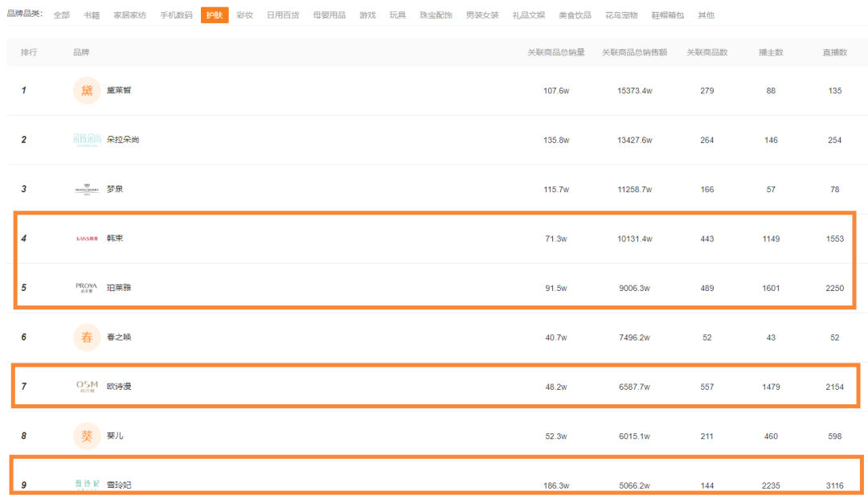868x496 pixels.
Task: Sort by 关联商品总销售额 column header
Action: 634,52
